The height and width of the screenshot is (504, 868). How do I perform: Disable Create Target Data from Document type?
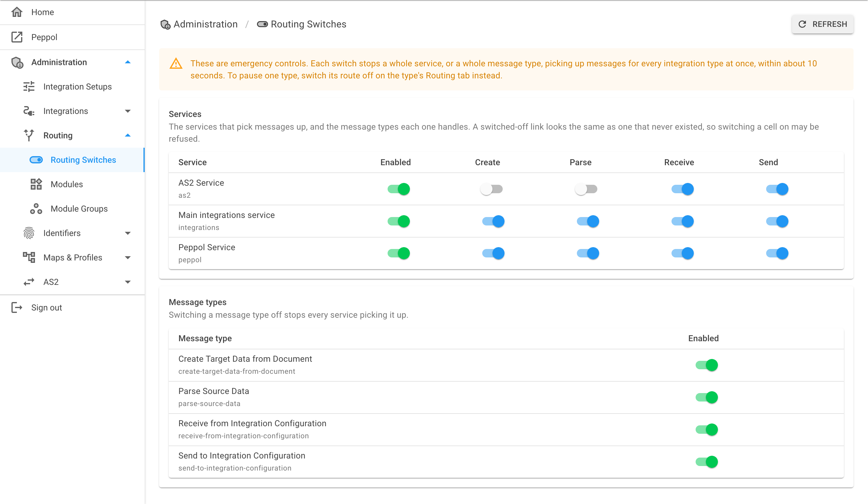tap(706, 365)
